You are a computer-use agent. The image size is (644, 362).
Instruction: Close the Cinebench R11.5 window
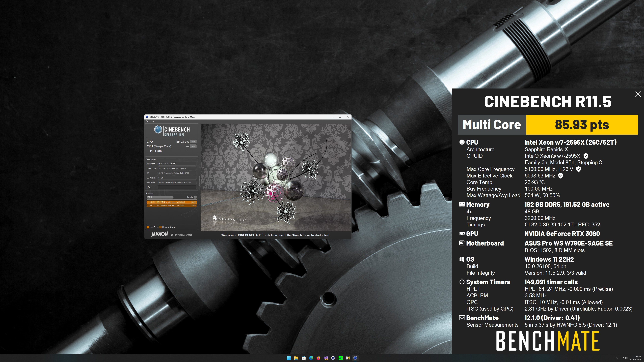[347, 117]
